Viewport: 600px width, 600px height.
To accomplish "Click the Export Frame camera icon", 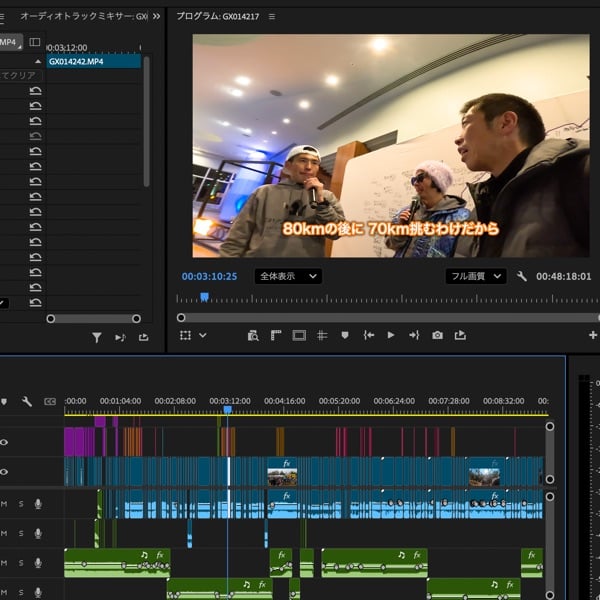I will point(437,336).
